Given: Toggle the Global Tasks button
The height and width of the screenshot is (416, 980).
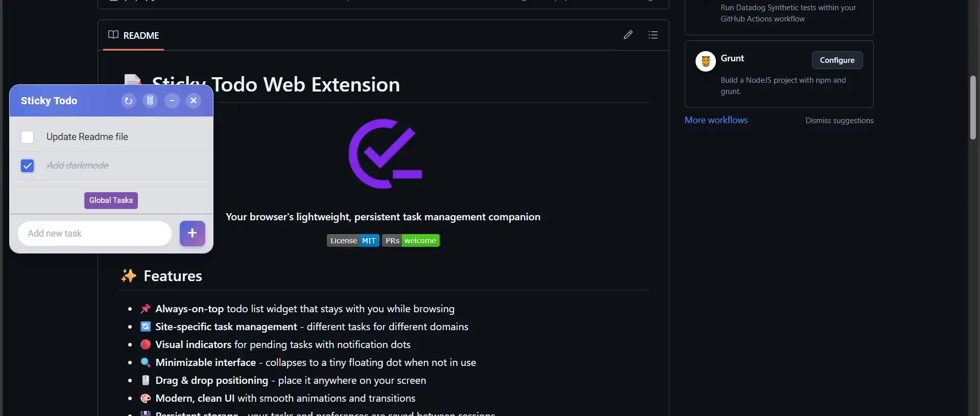Looking at the screenshot, I should point(111,200).
